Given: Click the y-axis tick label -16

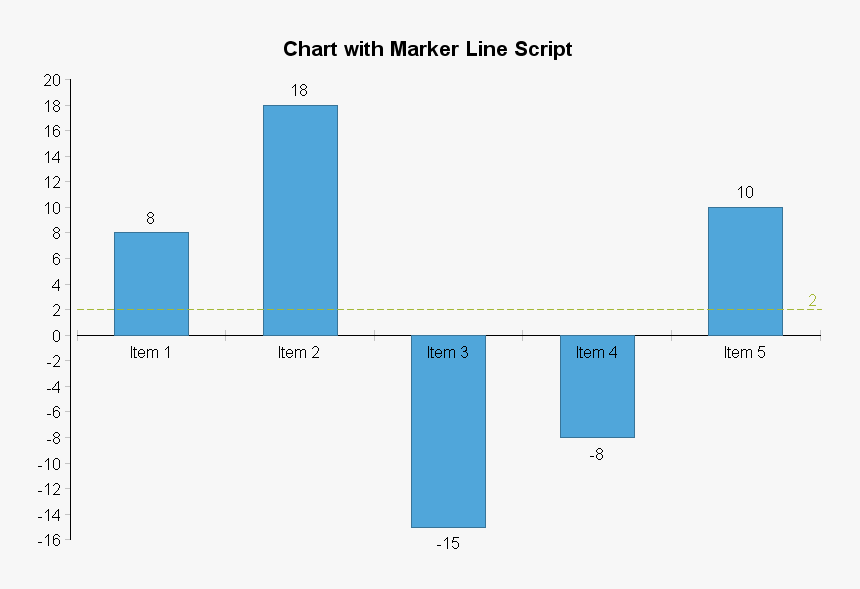Looking at the screenshot, I should 50,540.
